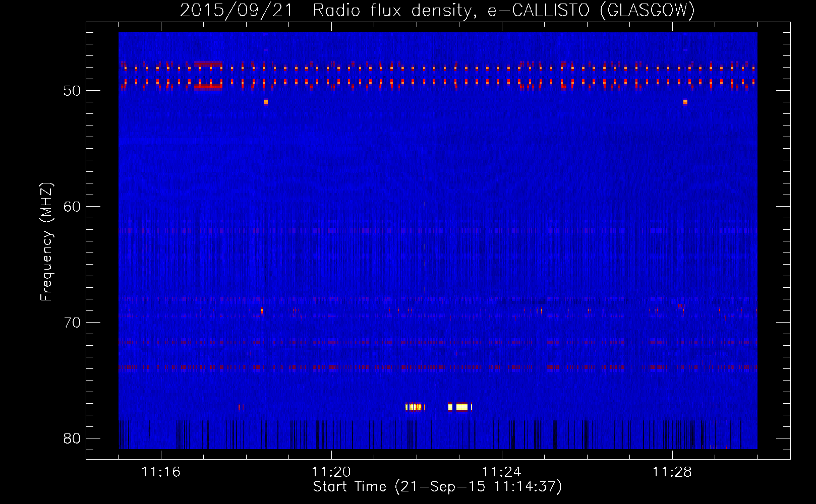Image resolution: width=816 pixels, height=504 pixels.
Task: Click the 60 frequency tick label
Action: point(72,207)
